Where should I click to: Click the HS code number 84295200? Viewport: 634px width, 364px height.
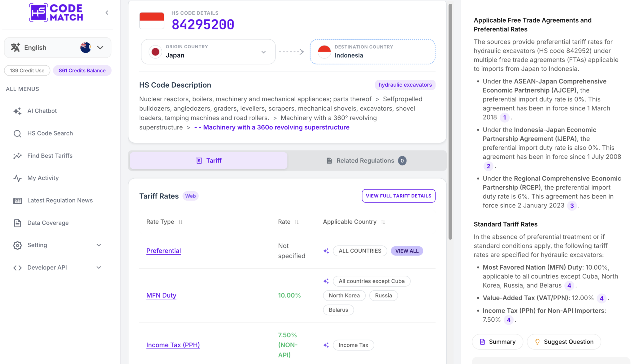pos(203,25)
